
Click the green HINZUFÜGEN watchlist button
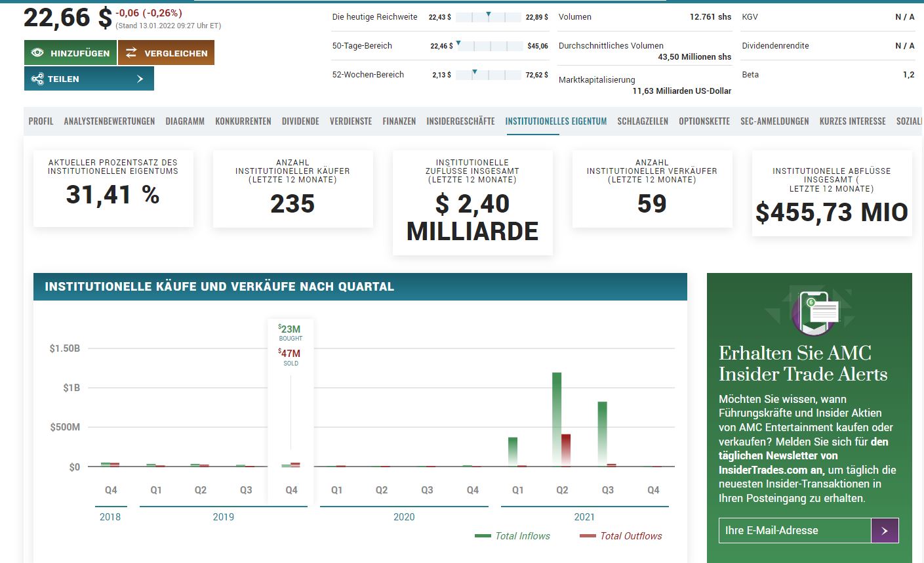71,52
